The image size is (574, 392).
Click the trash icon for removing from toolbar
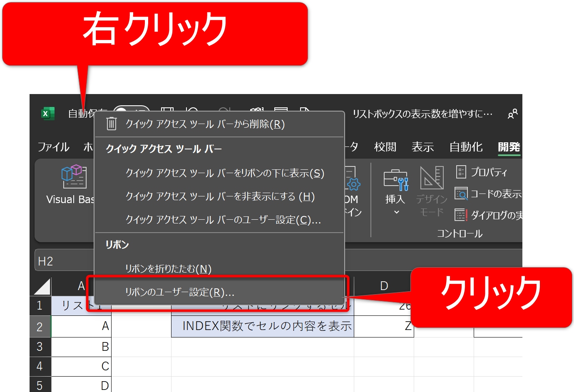[112, 124]
